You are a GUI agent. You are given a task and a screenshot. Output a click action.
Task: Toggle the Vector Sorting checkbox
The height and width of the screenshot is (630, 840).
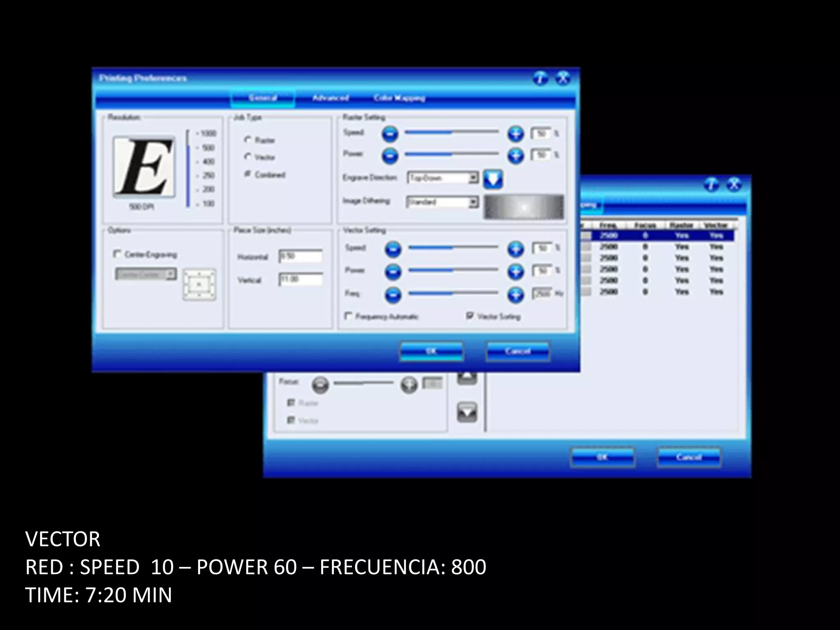coord(470,316)
